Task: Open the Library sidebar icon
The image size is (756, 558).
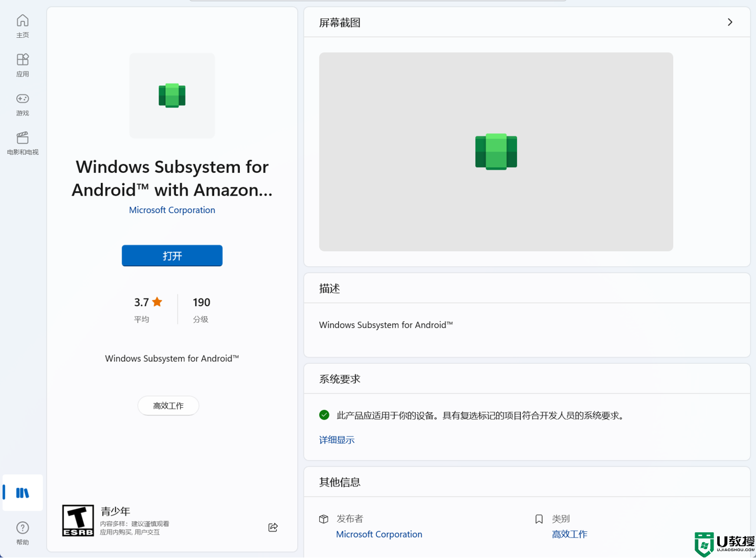Action: tap(23, 493)
